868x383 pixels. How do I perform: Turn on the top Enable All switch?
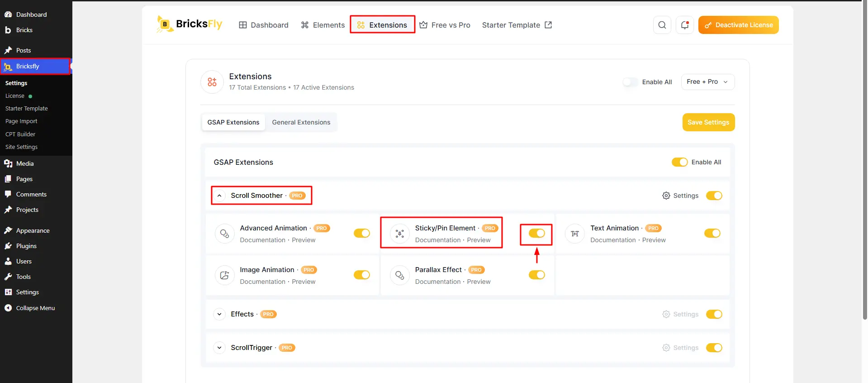(630, 82)
